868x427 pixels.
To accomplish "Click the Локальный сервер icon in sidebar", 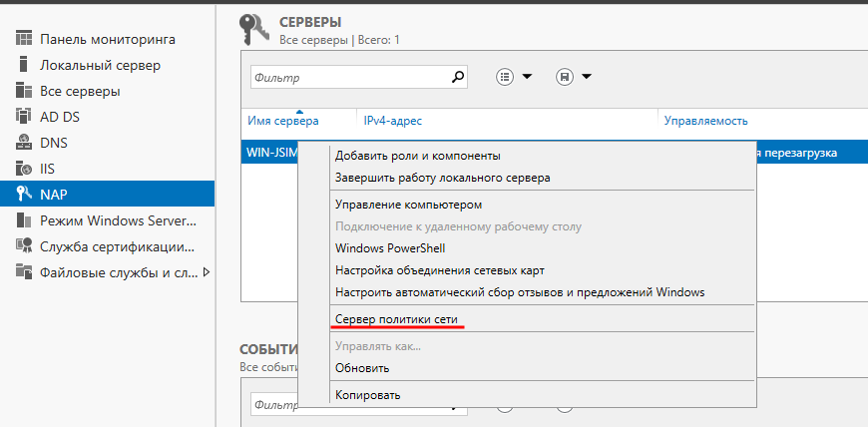I will tap(24, 65).
